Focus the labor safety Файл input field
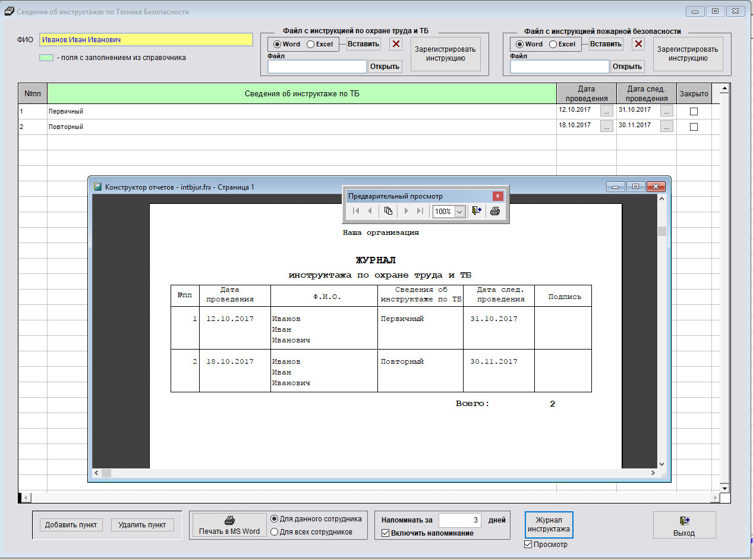Viewport: 753px width, 560px height. (317, 67)
